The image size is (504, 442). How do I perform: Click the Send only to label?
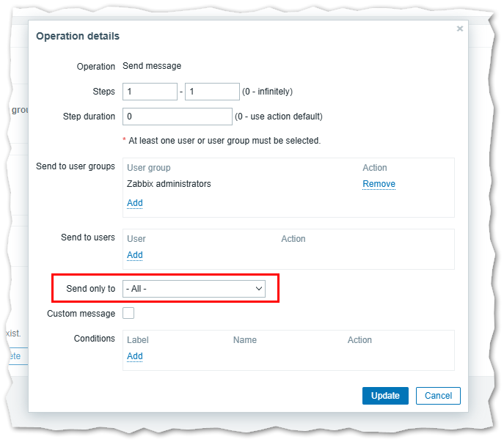[x=90, y=289]
